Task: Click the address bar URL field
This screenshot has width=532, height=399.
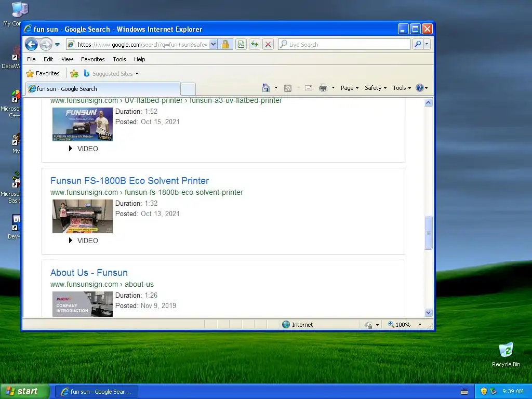Action: coord(137,45)
